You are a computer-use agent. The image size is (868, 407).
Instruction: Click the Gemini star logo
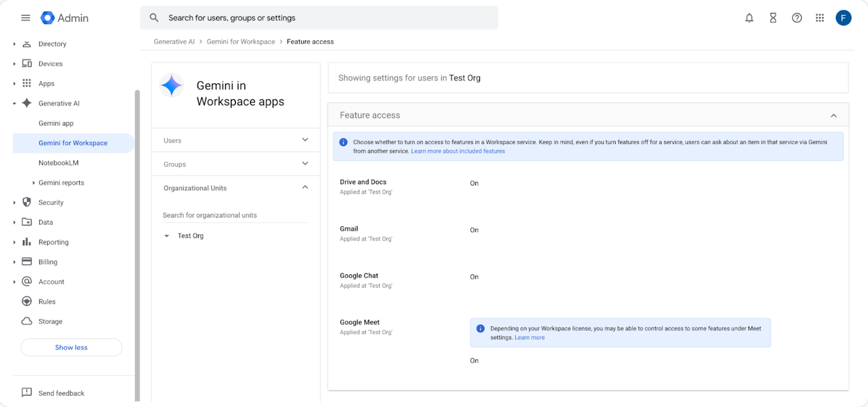pyautogui.click(x=172, y=85)
